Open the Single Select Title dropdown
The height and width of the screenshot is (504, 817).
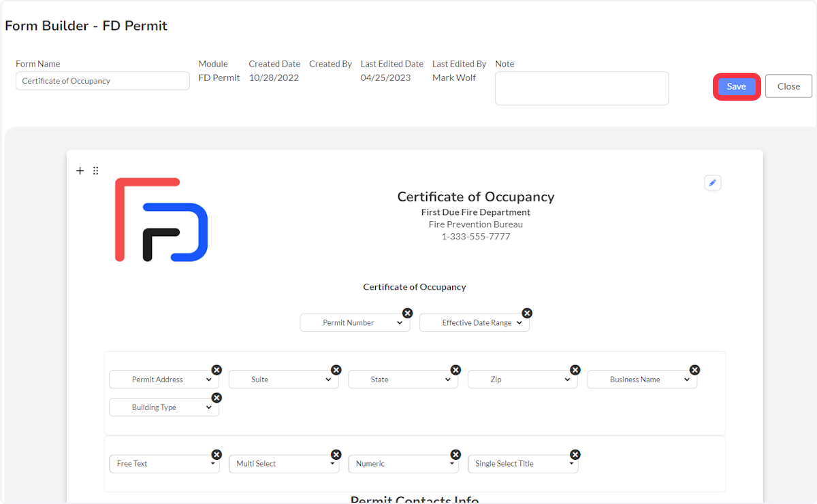(x=522, y=464)
